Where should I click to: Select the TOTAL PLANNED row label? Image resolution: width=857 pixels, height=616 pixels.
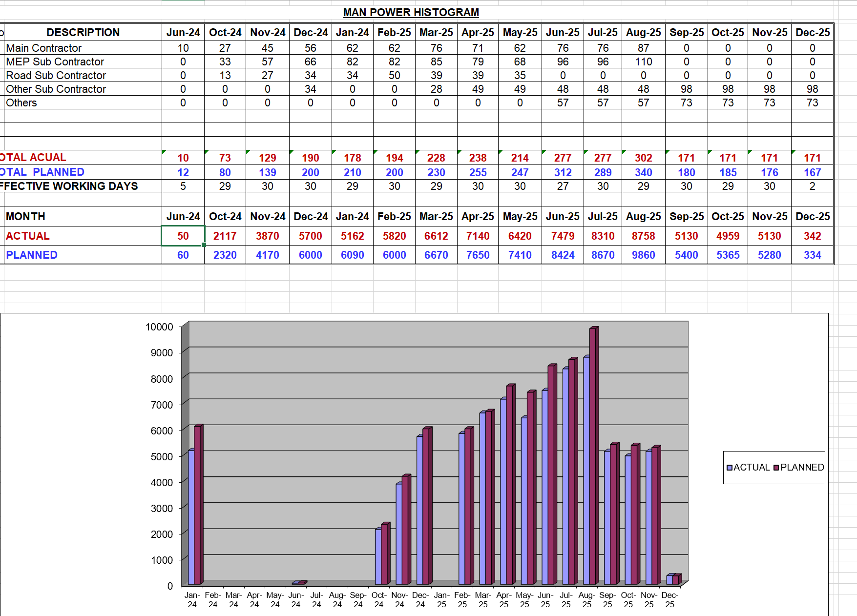pyautogui.click(x=42, y=172)
